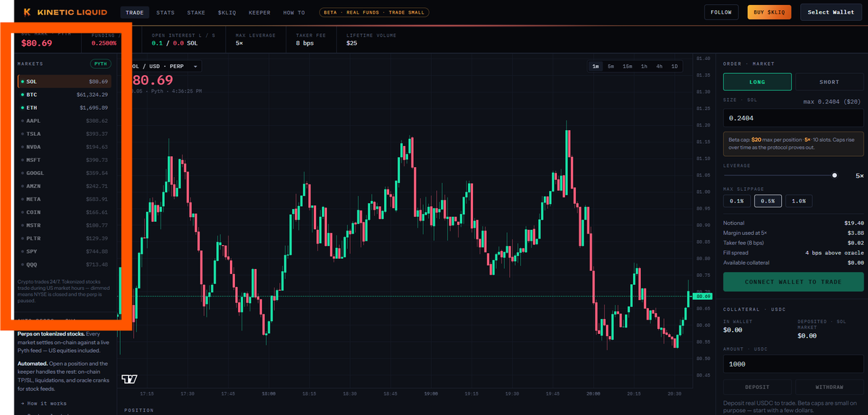
Task: Click the PYTH oracle badge
Action: click(x=101, y=64)
